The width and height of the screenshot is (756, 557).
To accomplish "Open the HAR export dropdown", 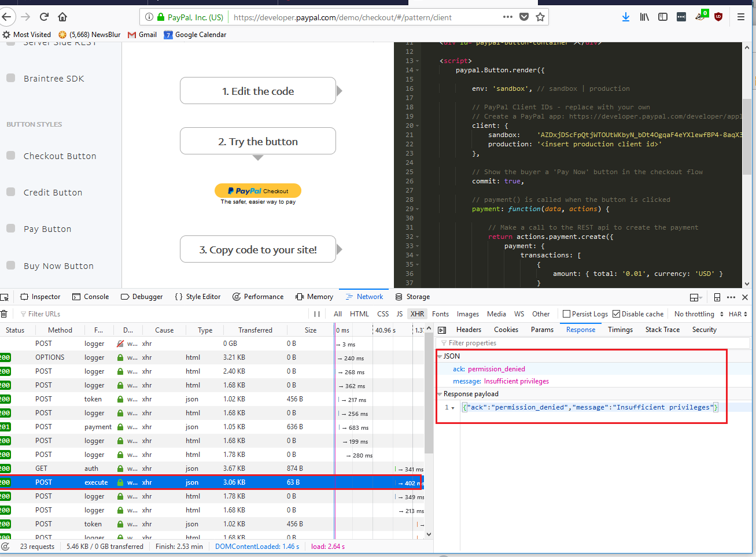I will [x=738, y=314].
